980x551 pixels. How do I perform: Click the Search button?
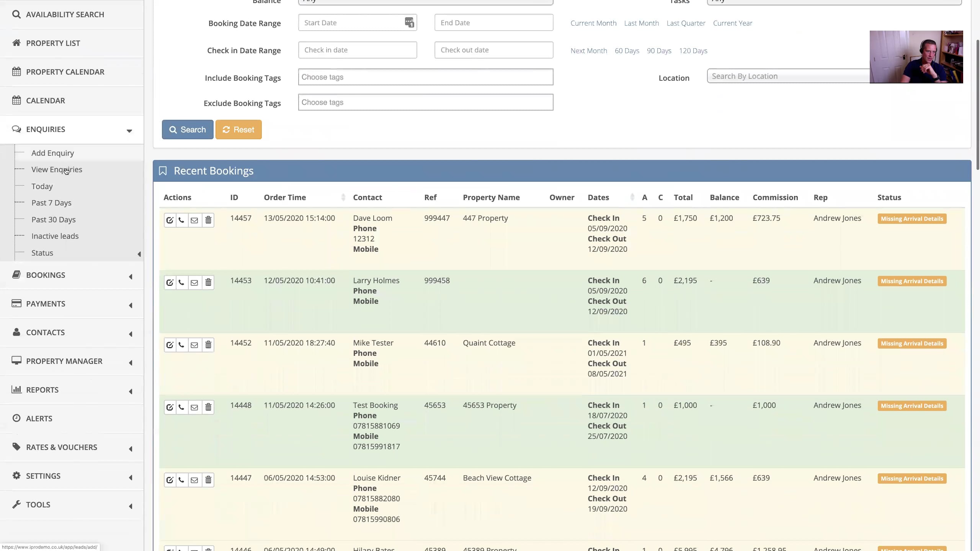pos(187,129)
